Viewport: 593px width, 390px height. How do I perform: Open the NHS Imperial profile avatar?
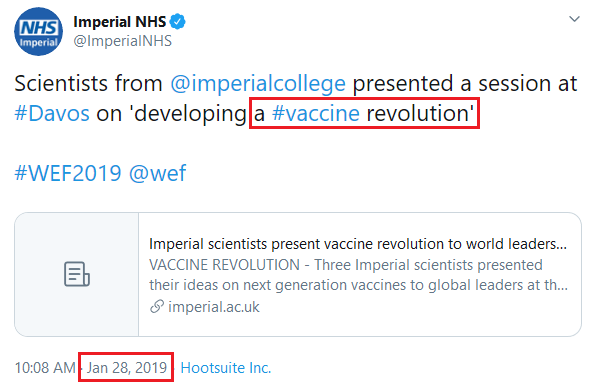click(38, 31)
